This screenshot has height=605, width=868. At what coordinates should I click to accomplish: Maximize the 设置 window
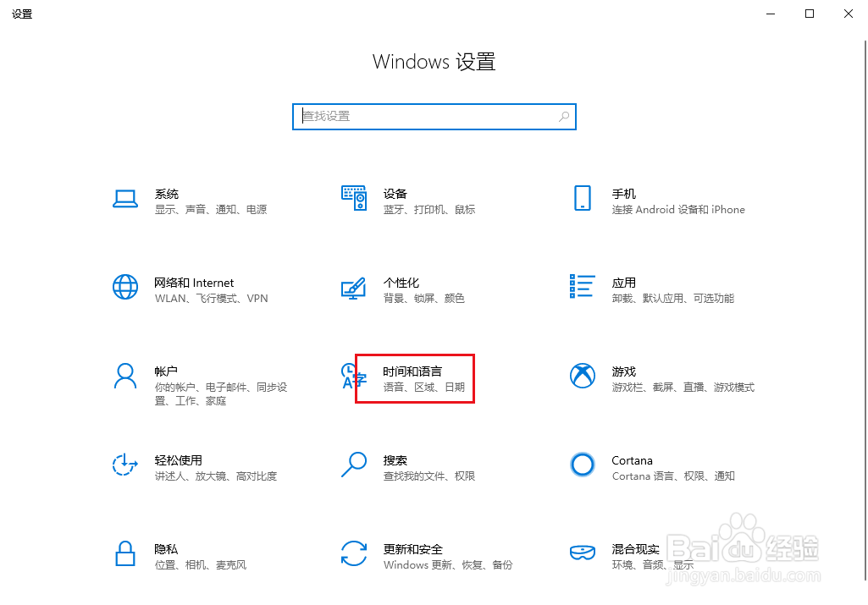pyautogui.click(x=810, y=14)
